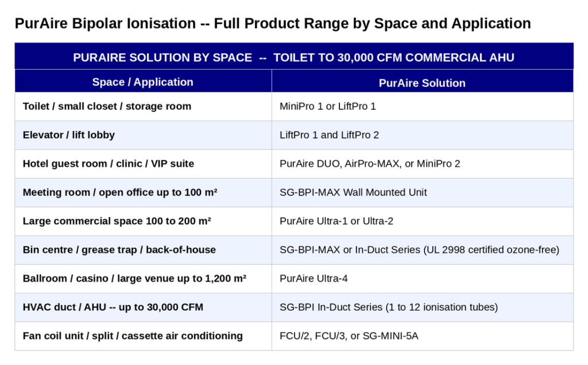Click 'LiftPro 1 and LiftPro 2' cell
Screen dimensions: 588x365
coord(422,135)
